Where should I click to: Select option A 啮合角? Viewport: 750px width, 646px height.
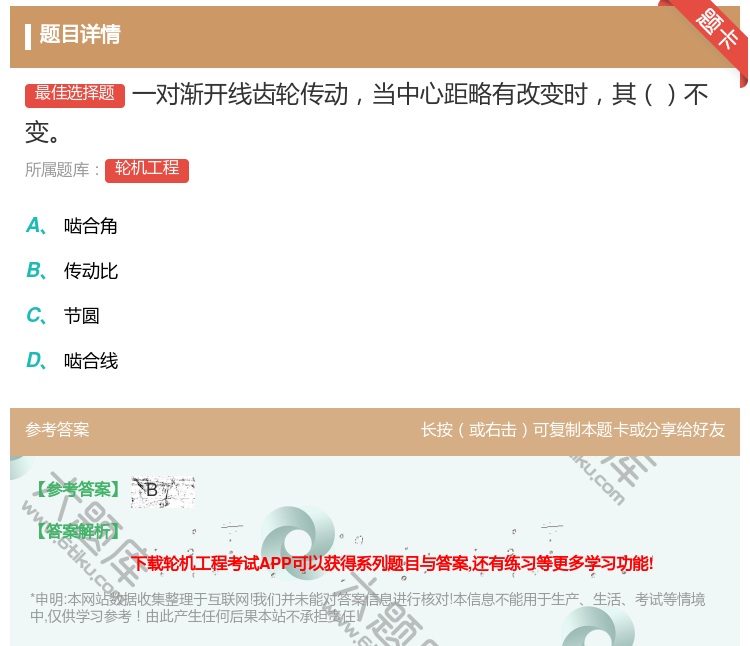click(x=72, y=226)
